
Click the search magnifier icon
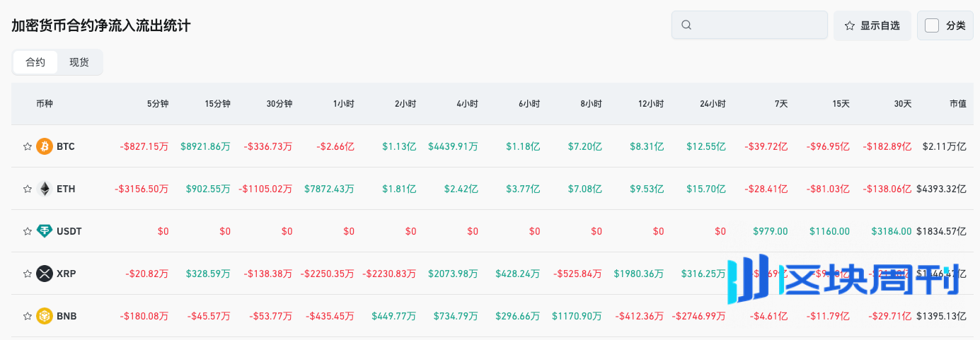coord(686,25)
